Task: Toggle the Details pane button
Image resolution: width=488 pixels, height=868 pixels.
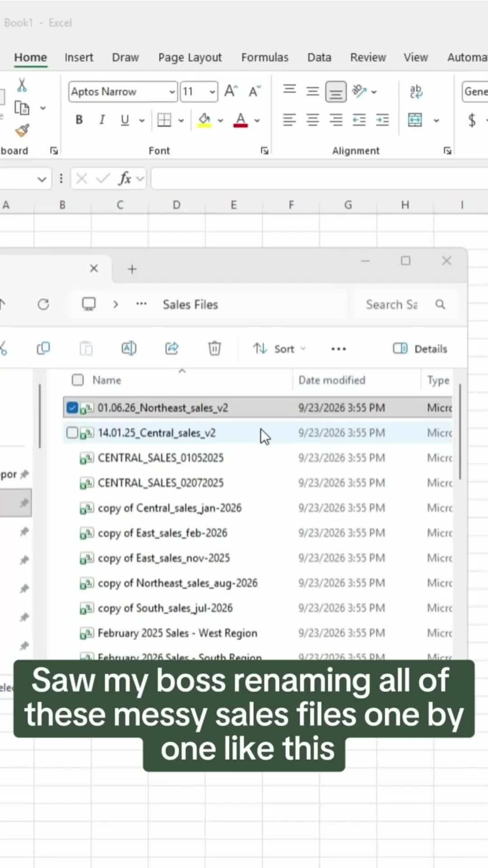Action: [420, 349]
